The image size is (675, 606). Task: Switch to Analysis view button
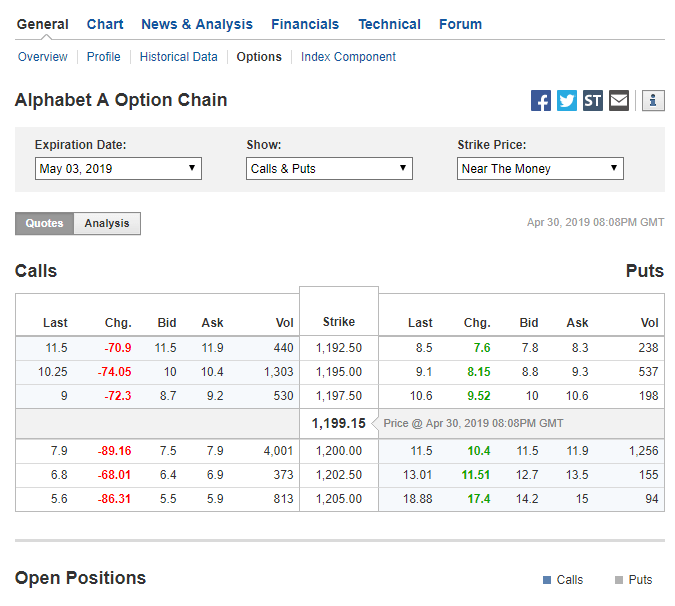(x=107, y=223)
